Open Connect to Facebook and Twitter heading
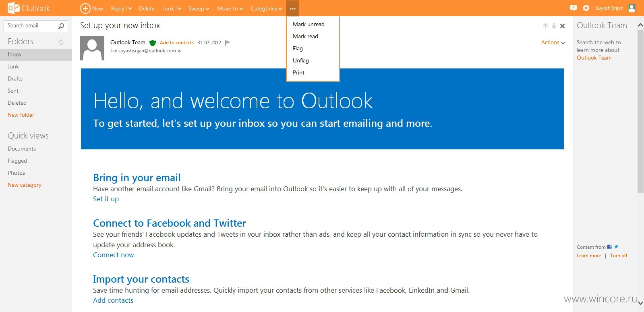644x312 pixels. tap(169, 223)
